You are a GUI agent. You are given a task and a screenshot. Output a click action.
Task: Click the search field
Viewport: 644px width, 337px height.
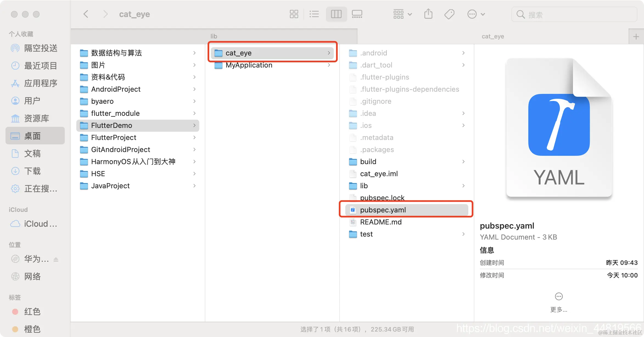[x=574, y=15]
